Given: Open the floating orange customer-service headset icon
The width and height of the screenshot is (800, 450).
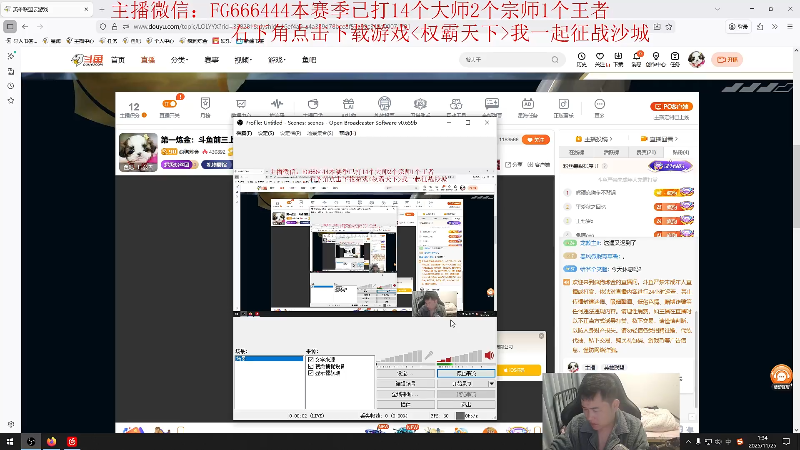Looking at the screenshot, I should tap(781, 377).
